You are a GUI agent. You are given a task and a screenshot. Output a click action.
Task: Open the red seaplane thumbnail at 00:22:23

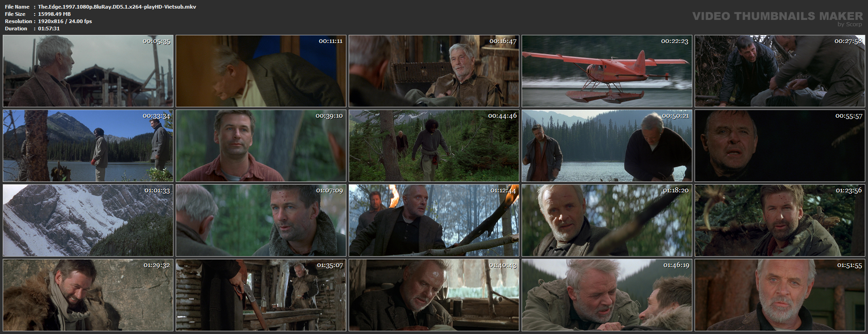[x=607, y=71]
